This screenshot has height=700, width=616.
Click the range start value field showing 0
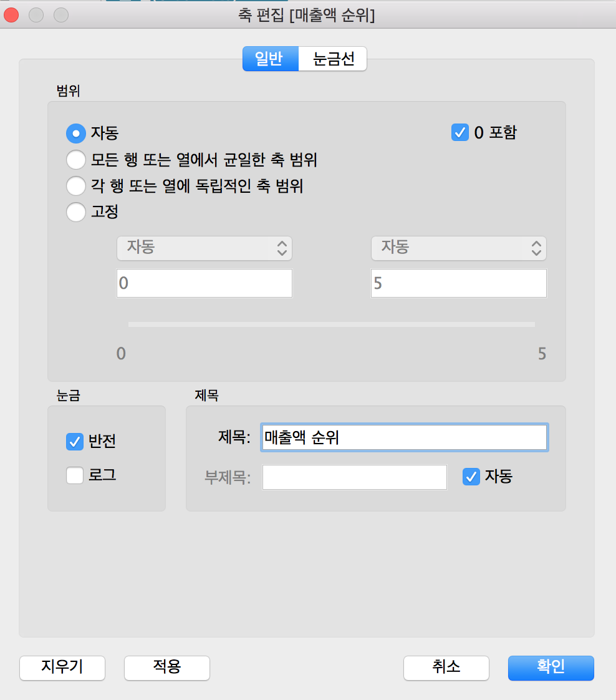(x=205, y=283)
